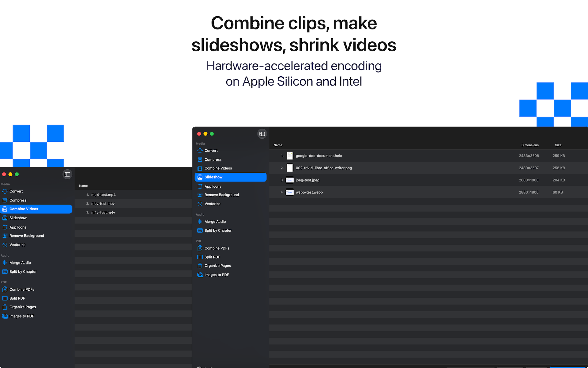The height and width of the screenshot is (368, 588).
Task: Click App Icons icon in Slideshow window
Action: 200,186
